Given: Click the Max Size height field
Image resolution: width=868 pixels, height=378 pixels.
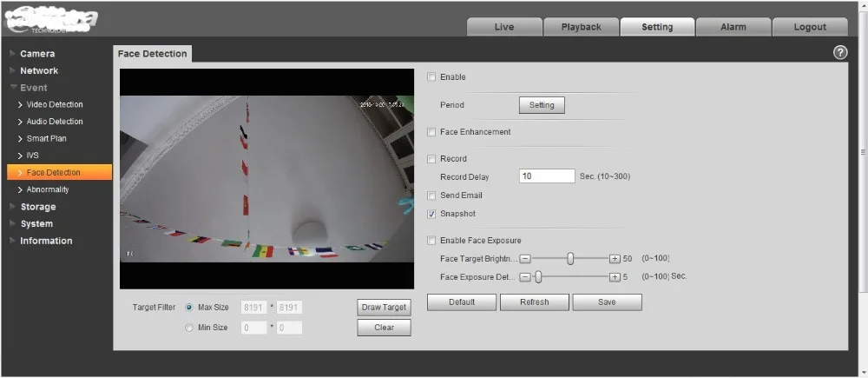Looking at the screenshot, I should (290, 308).
